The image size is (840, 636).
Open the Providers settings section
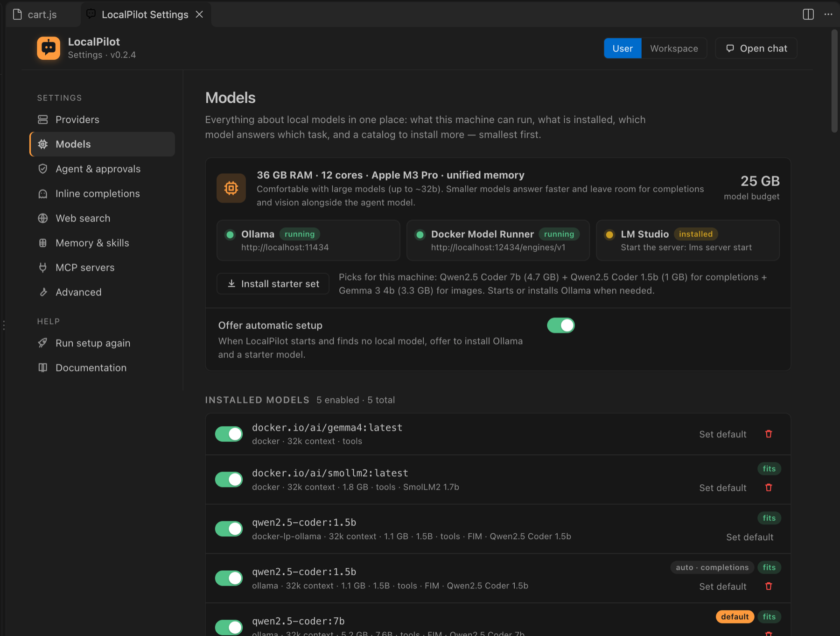pyautogui.click(x=102, y=120)
